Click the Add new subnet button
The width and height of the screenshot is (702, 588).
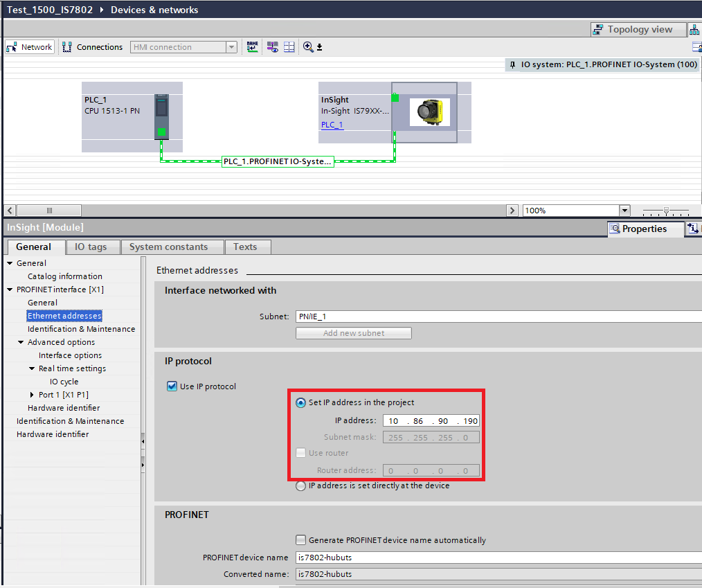coord(353,332)
